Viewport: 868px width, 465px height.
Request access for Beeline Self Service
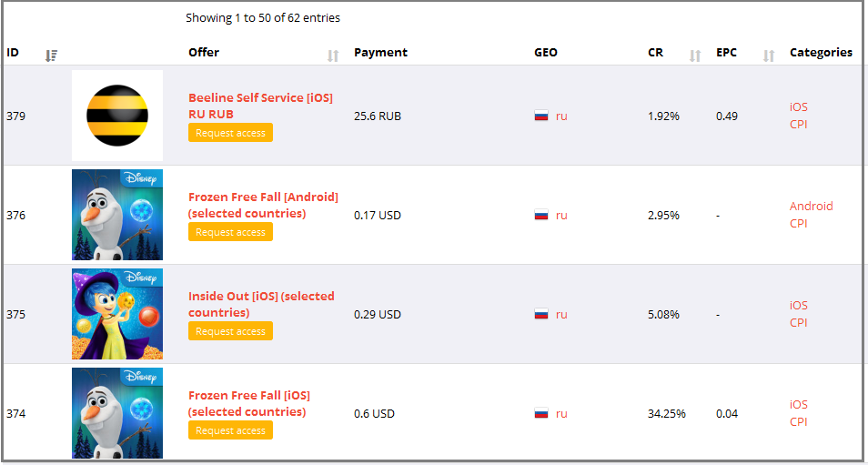pyautogui.click(x=230, y=133)
